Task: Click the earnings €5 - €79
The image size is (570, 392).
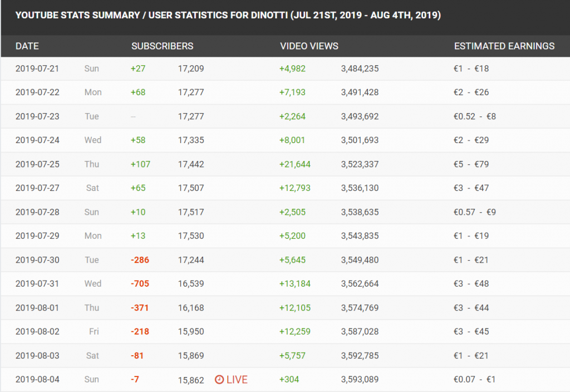Action: 471,164
